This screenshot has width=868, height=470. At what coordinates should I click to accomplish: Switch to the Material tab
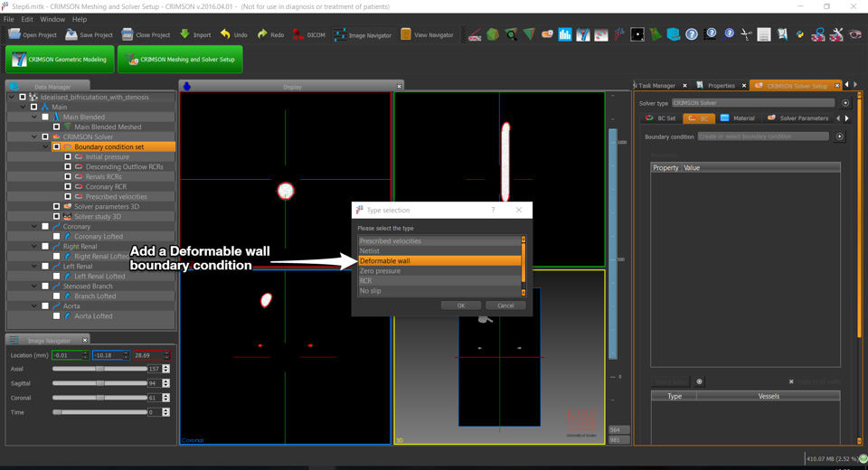(737, 118)
